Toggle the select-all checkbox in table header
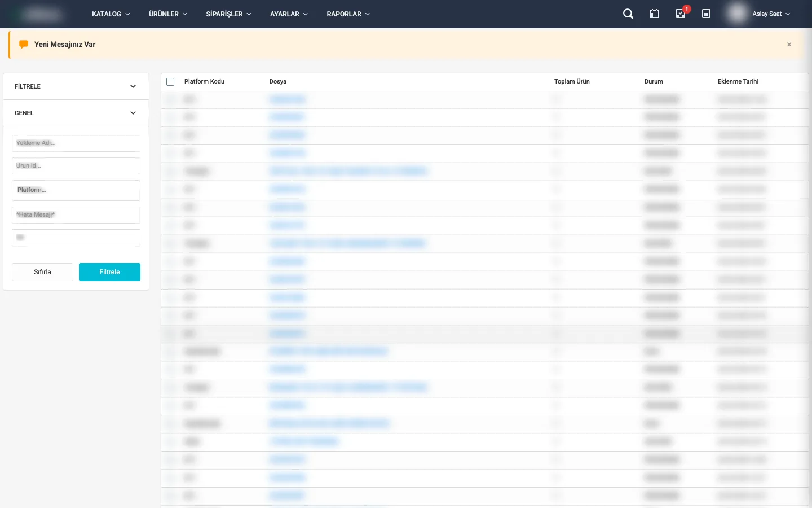 click(x=170, y=82)
